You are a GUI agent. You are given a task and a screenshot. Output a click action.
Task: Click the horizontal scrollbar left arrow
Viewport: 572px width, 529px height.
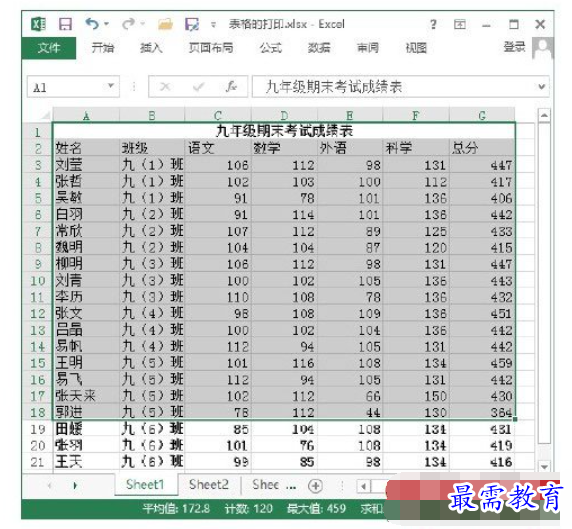(x=363, y=486)
